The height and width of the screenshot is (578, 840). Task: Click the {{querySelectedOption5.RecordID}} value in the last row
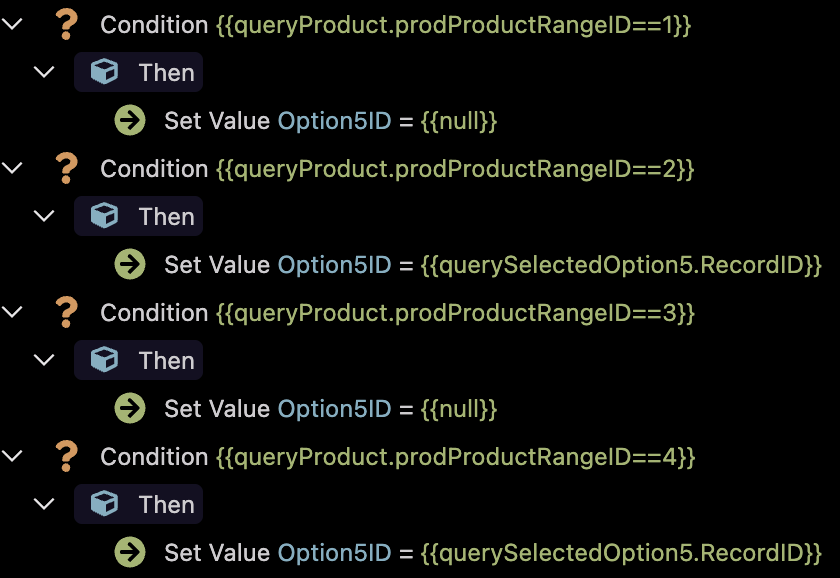point(621,553)
